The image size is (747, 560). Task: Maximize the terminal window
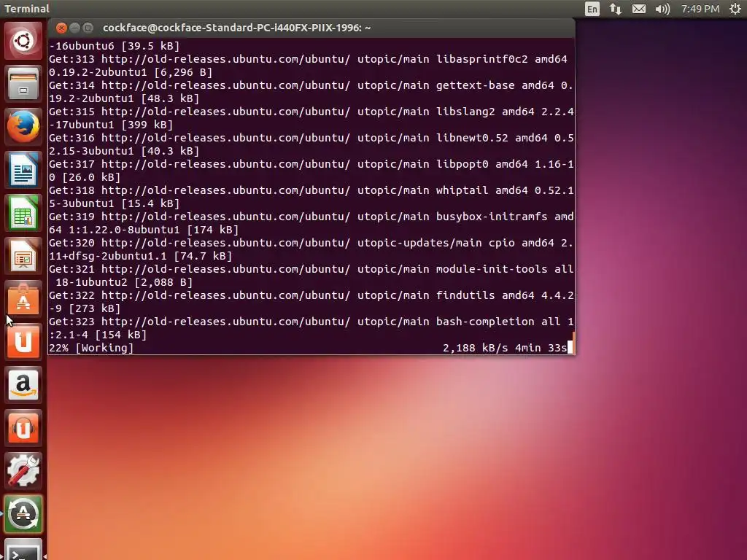88,28
